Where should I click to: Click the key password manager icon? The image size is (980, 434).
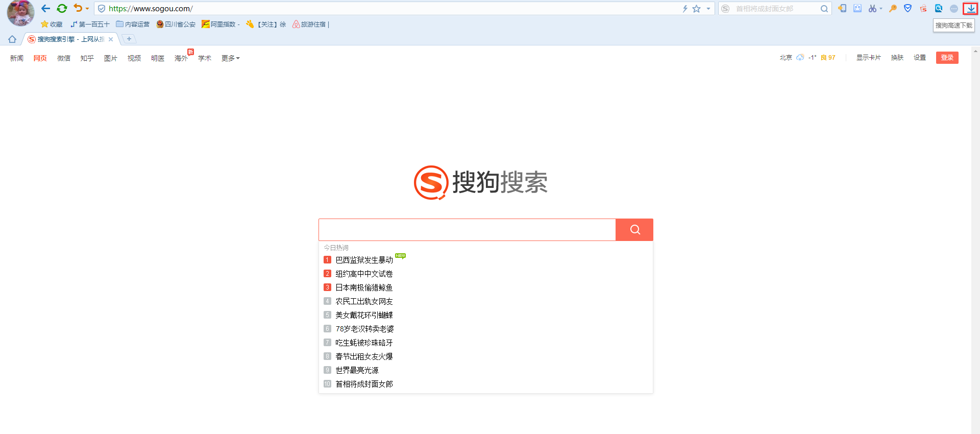click(x=893, y=8)
